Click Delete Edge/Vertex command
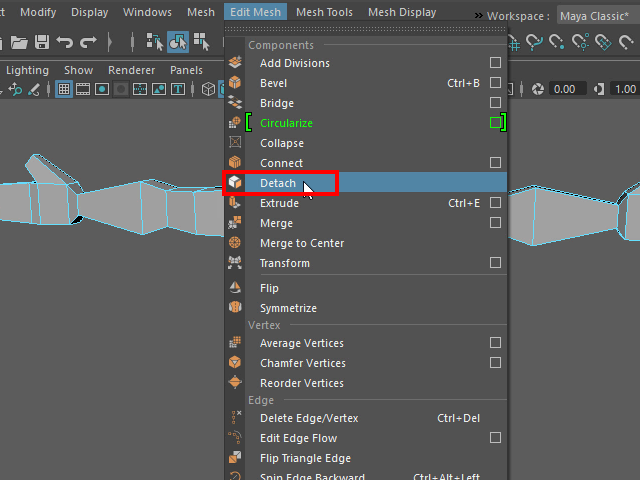 coord(308,418)
